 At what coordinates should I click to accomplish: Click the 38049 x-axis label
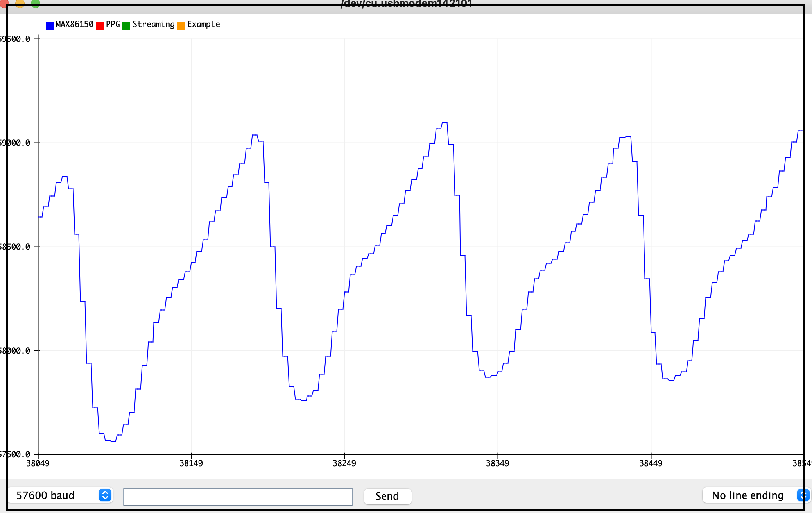[38, 463]
